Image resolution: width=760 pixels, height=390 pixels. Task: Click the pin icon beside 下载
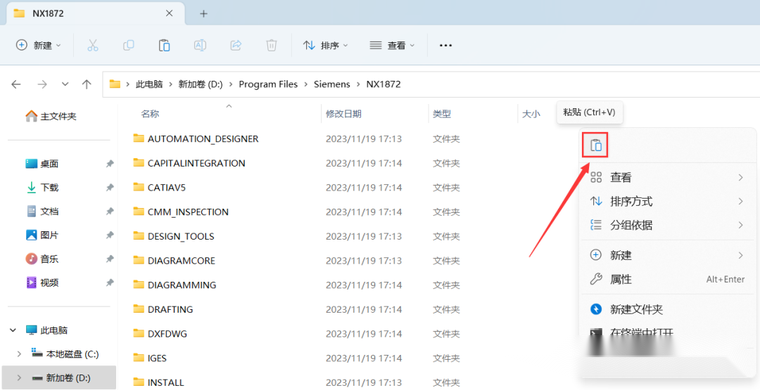(110, 187)
